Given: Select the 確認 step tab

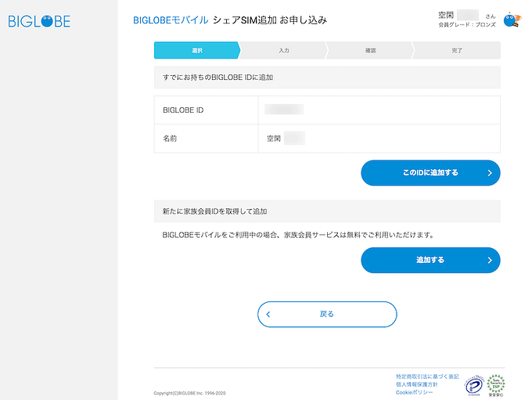Looking at the screenshot, I should coord(370,50).
